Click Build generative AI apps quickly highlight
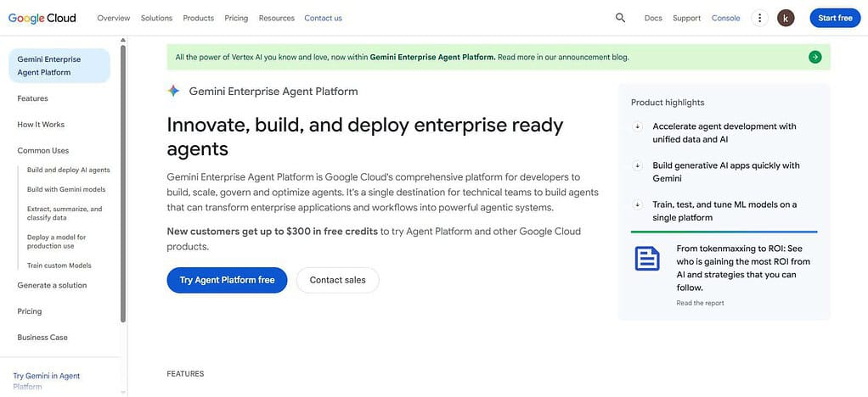The image size is (868, 397). pos(725,172)
